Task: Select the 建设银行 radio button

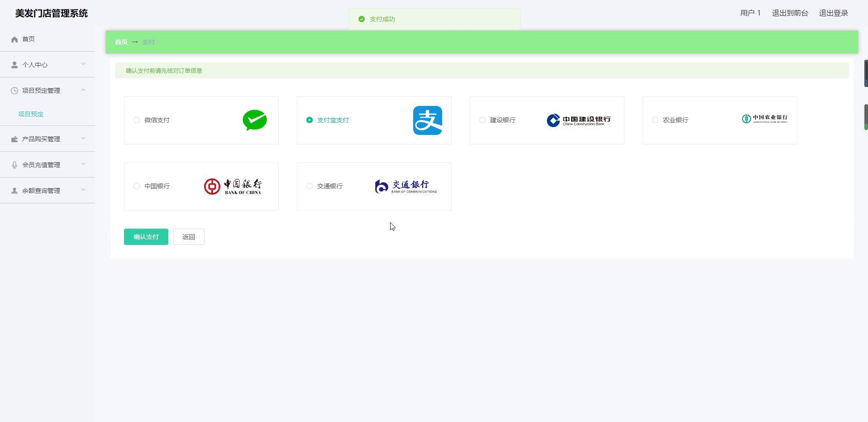Action: click(482, 120)
